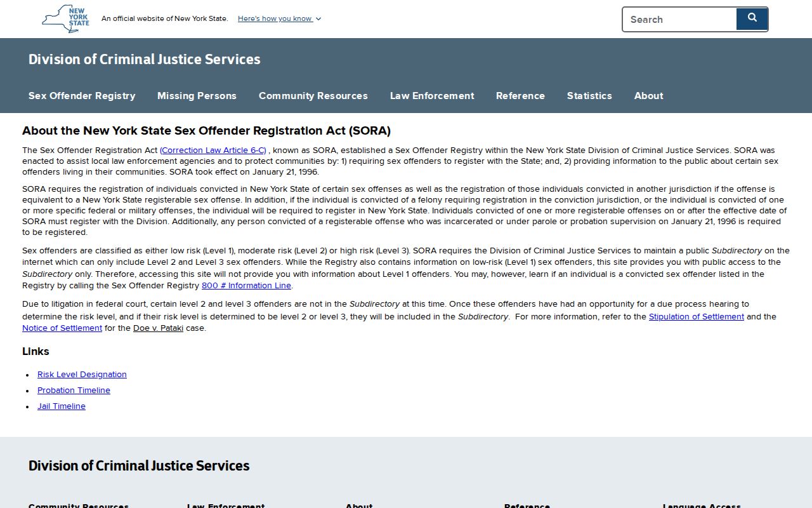Open the Statistics menu
The width and height of the screenshot is (812, 508).
[589, 96]
